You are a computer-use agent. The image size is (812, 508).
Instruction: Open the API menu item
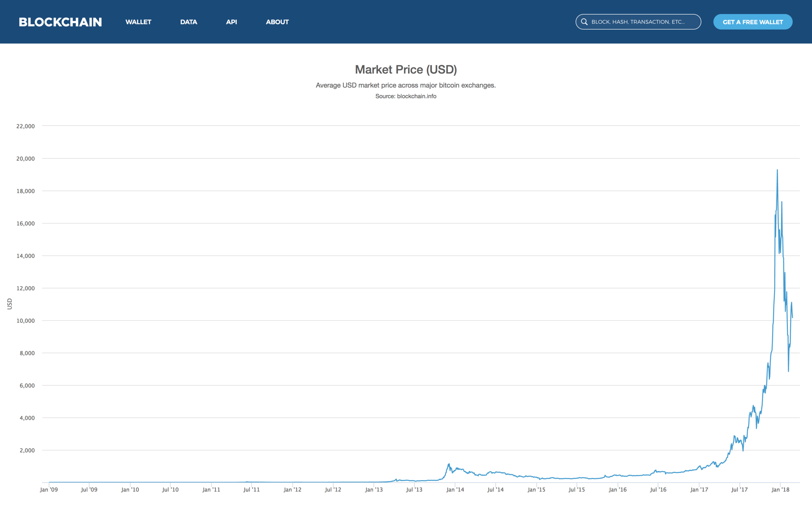click(231, 22)
